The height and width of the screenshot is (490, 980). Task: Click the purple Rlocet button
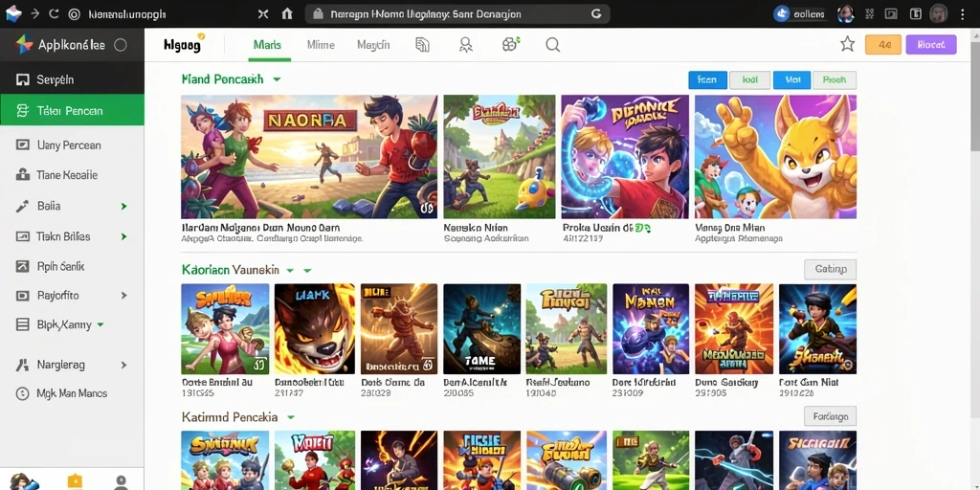coord(930,44)
